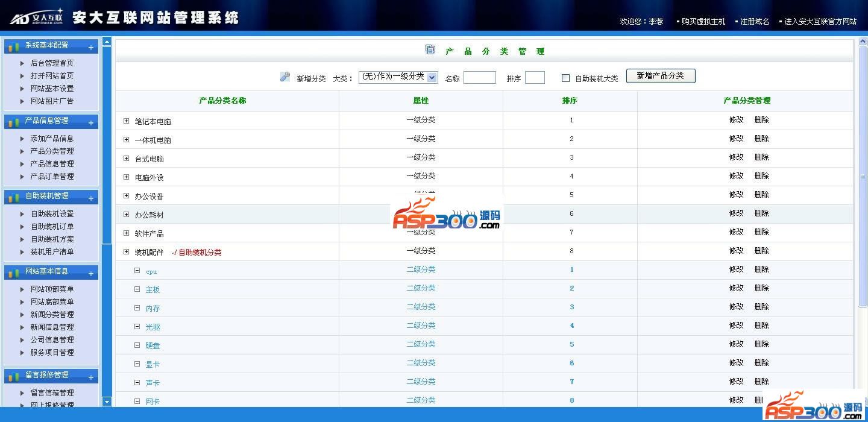868x422 pixels.
Task: Expand the 装机配件 category tree node
Action: tap(126, 252)
